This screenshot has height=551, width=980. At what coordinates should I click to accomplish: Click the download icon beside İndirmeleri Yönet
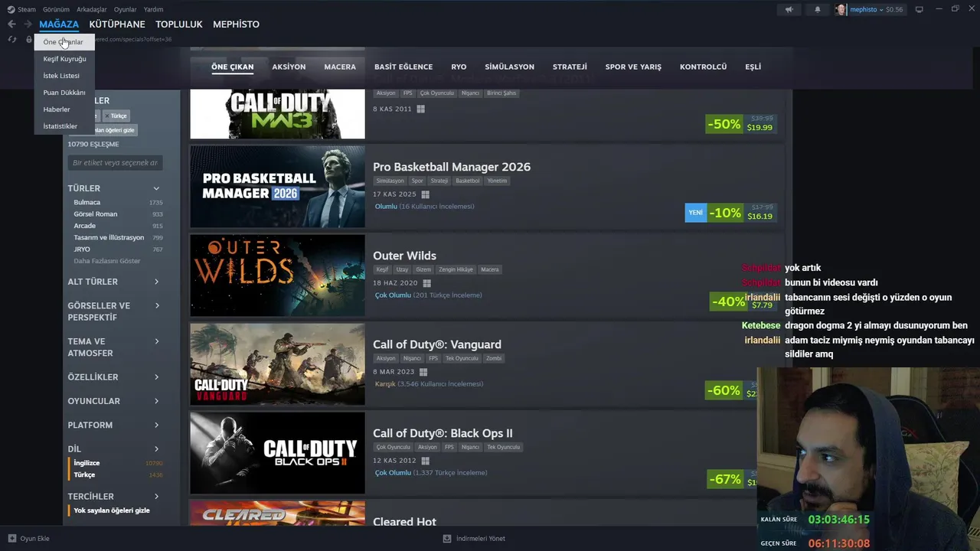(x=446, y=538)
